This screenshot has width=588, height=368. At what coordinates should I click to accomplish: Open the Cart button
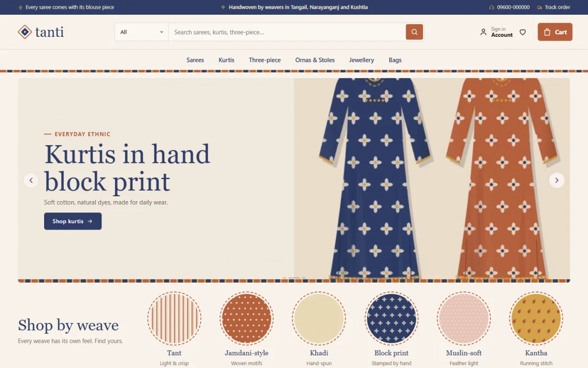[x=555, y=32]
